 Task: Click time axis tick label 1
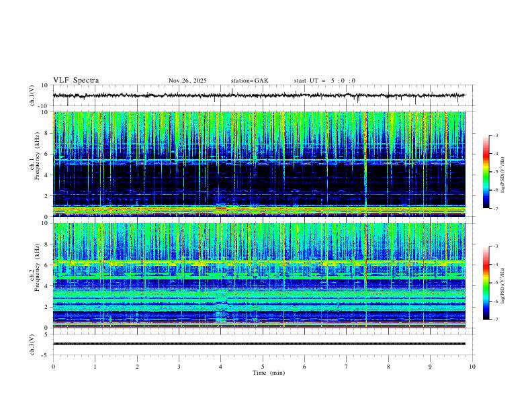95,367
